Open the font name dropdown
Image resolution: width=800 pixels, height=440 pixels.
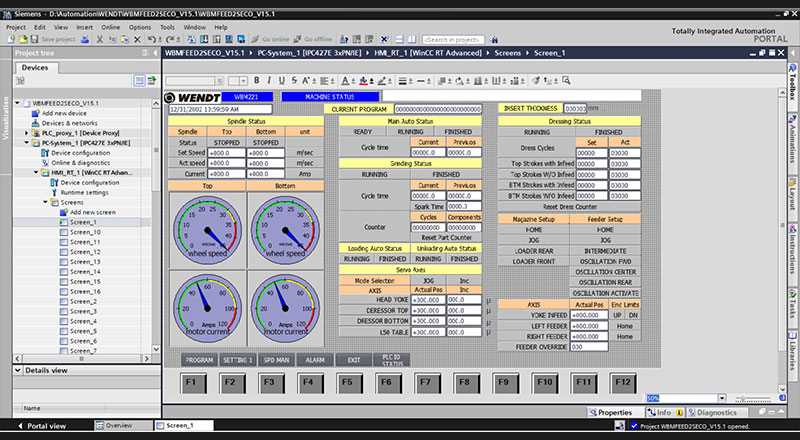(x=220, y=81)
